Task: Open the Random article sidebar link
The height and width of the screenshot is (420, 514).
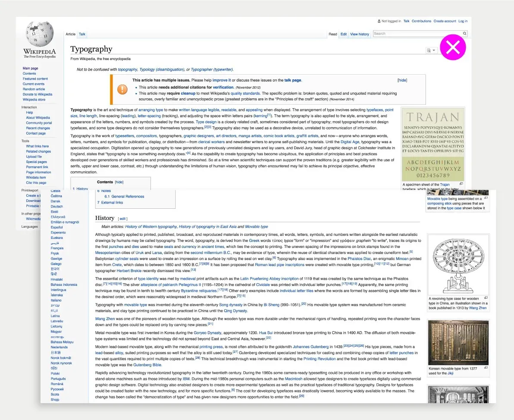Action: point(34,89)
